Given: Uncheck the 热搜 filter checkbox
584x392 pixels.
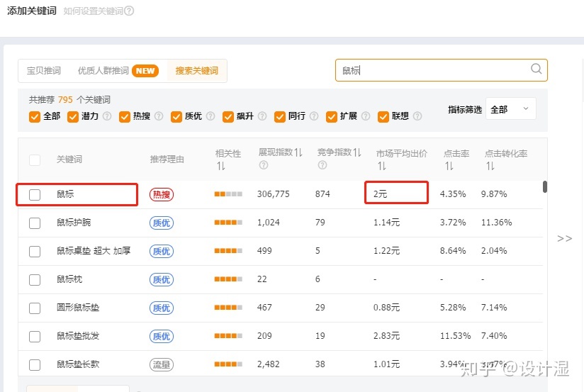Looking at the screenshot, I should click(x=125, y=117).
